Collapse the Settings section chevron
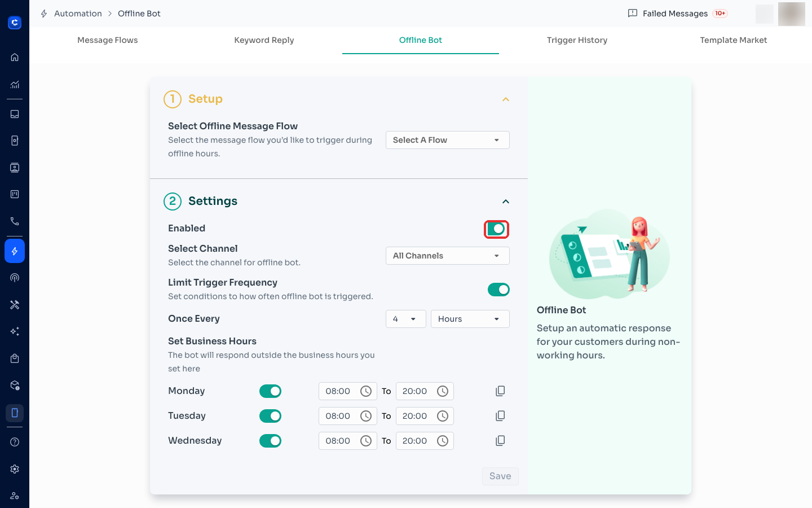The image size is (812, 508). [506, 202]
